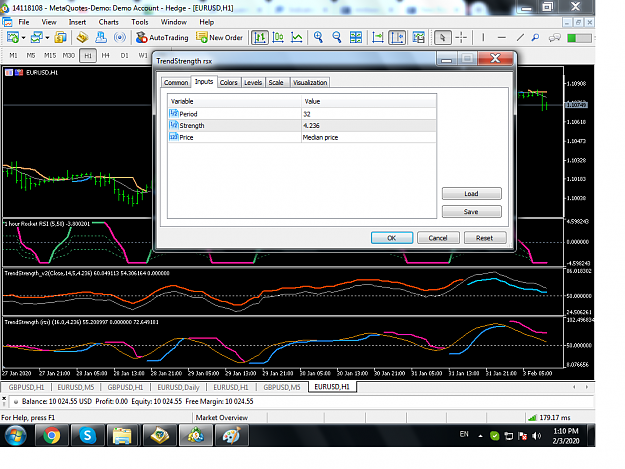625x469 pixels.
Task: Open the File menu
Action: coord(24,22)
